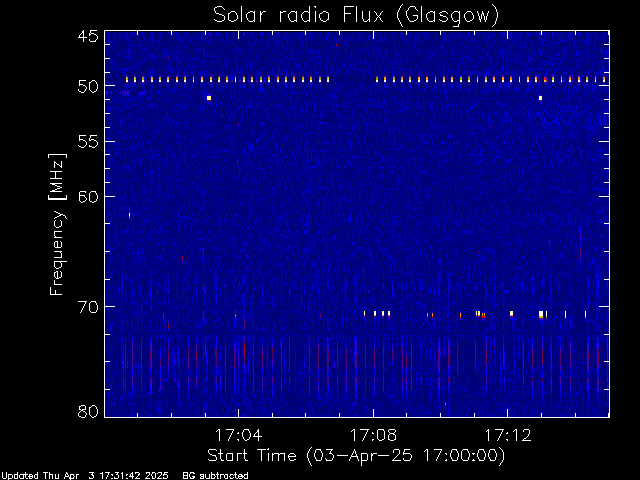The width and height of the screenshot is (640, 480).
Task: Click the '45' frequency tick label
Action: point(88,36)
